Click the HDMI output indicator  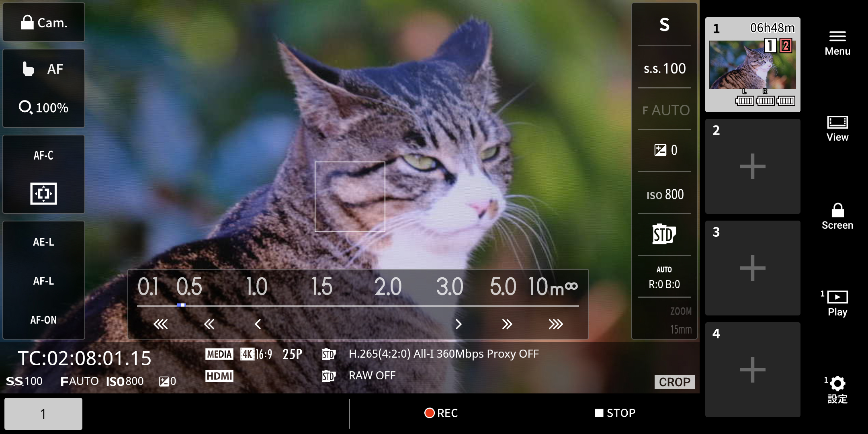coord(219,376)
